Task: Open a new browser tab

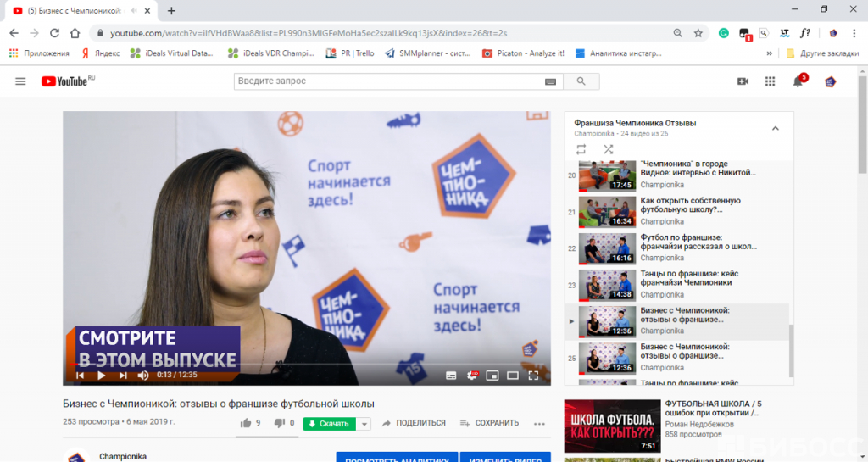Action: coord(171,10)
